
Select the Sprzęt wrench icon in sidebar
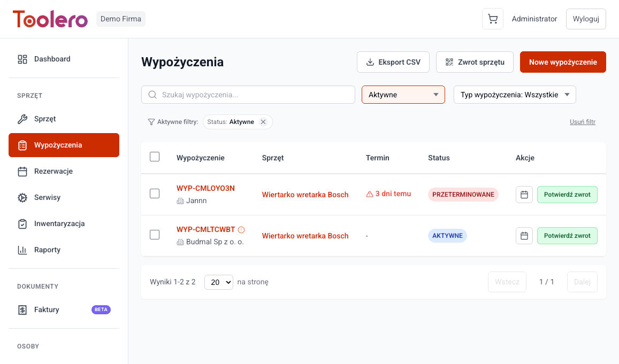click(x=22, y=119)
